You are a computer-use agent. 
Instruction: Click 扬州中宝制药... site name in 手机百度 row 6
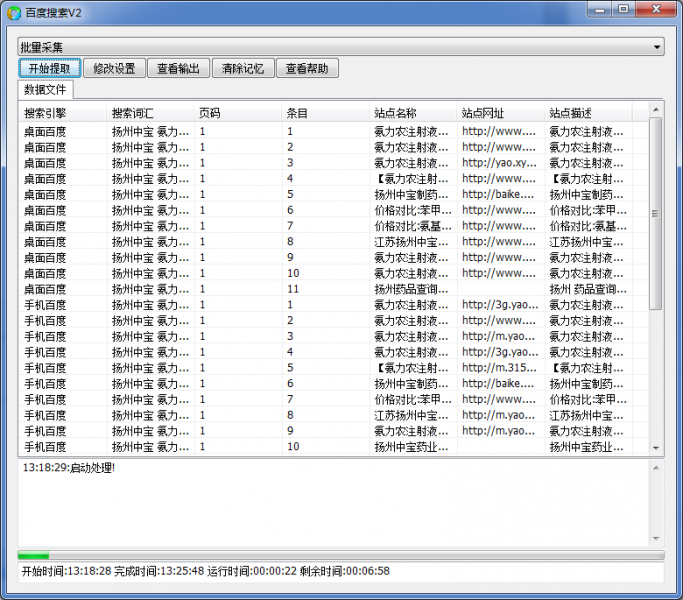coord(411,383)
